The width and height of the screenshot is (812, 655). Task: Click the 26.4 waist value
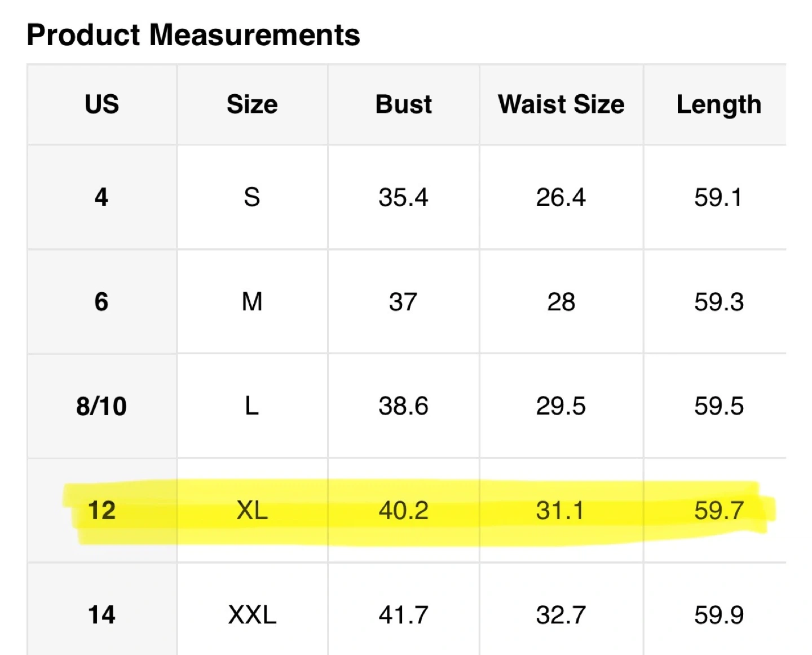point(561,197)
